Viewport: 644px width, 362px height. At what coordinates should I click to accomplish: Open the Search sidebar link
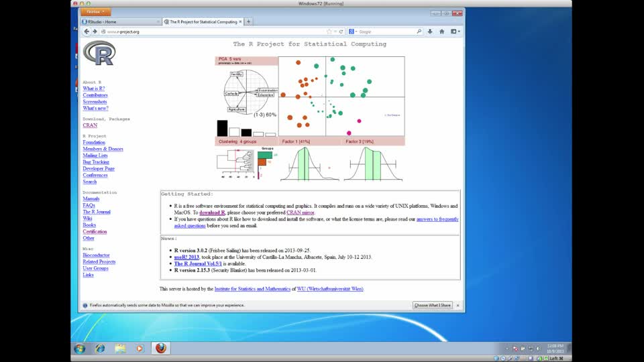coord(89,182)
